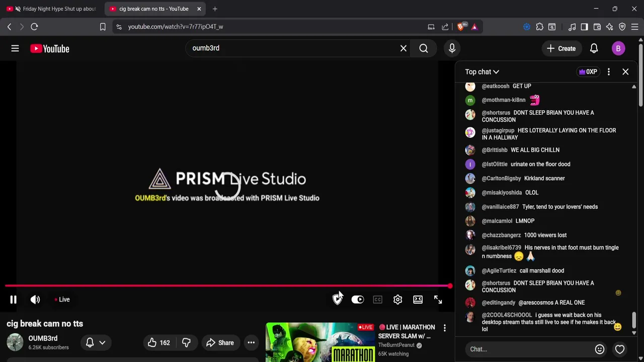This screenshot has height=362, width=644.
Task: Click the page vertical scrollbar
Action: click(x=640, y=75)
